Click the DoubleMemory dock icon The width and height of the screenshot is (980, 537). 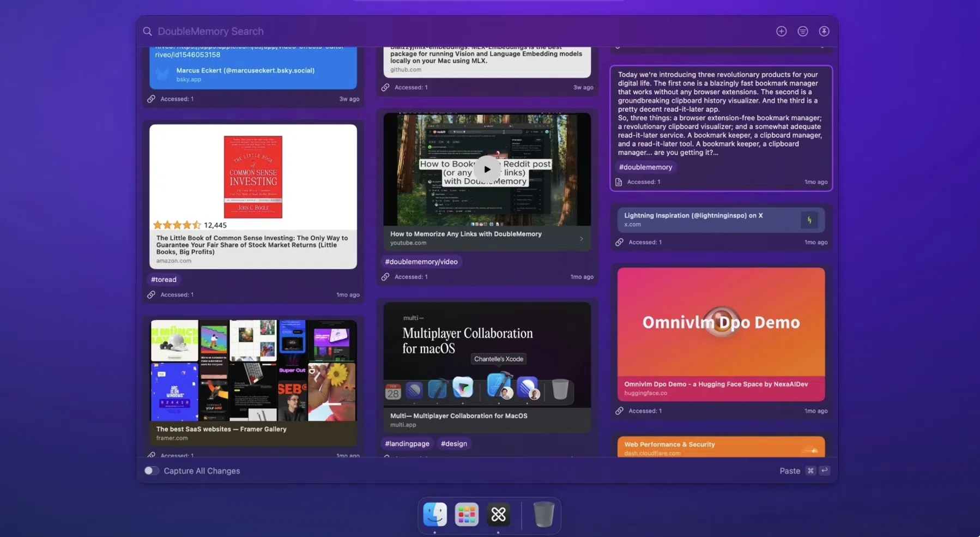498,514
